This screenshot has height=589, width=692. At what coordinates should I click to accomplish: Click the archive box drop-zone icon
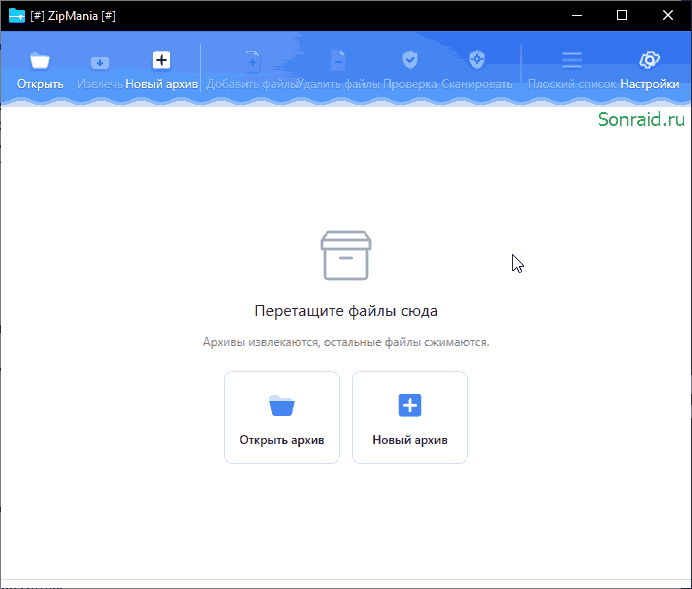click(346, 255)
